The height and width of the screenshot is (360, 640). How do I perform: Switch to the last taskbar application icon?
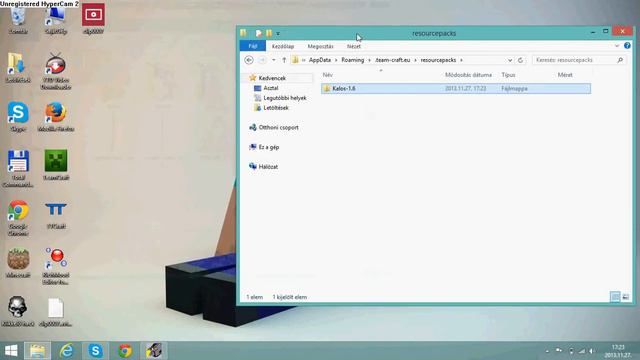[154, 351]
